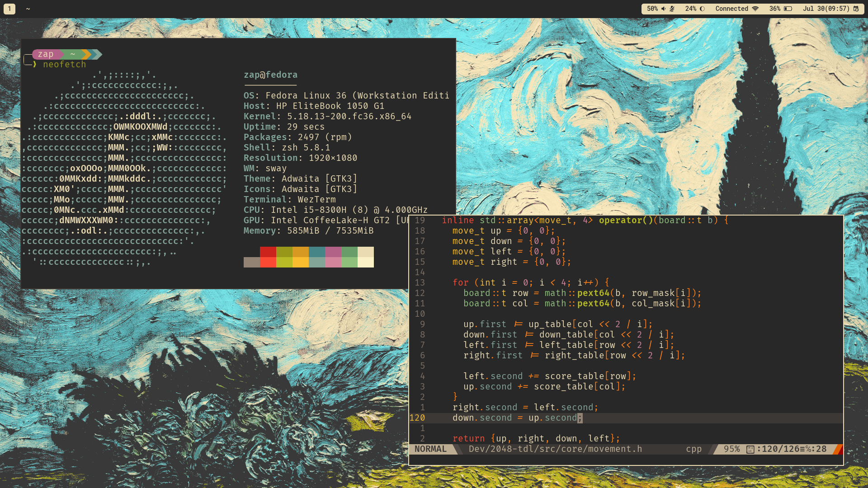Image resolution: width=868 pixels, height=488 pixels.
Task: Click the tilde window title in bar
Action: pyautogui.click(x=28, y=9)
